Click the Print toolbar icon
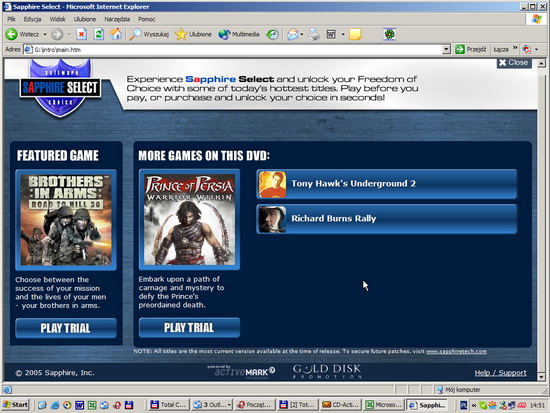 click(314, 34)
